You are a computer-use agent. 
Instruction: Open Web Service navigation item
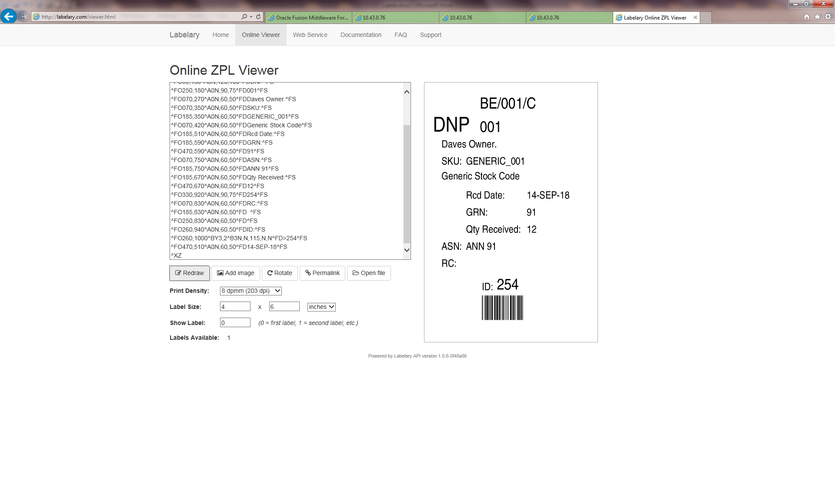(x=310, y=35)
